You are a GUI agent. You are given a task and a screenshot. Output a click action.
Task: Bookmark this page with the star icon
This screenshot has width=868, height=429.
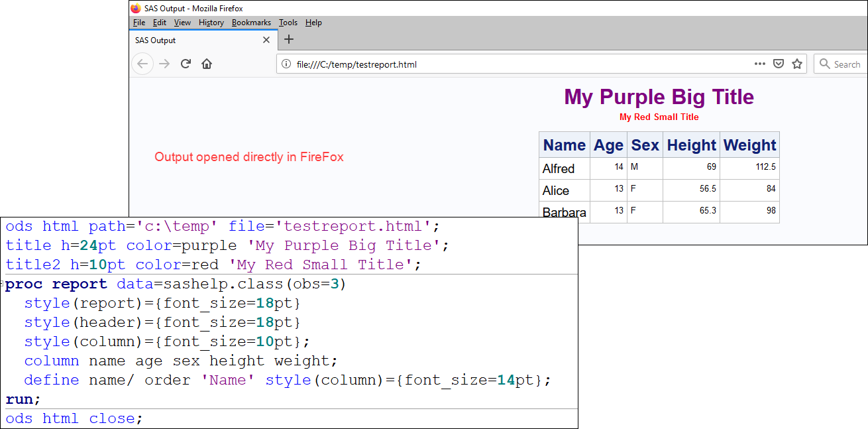796,64
